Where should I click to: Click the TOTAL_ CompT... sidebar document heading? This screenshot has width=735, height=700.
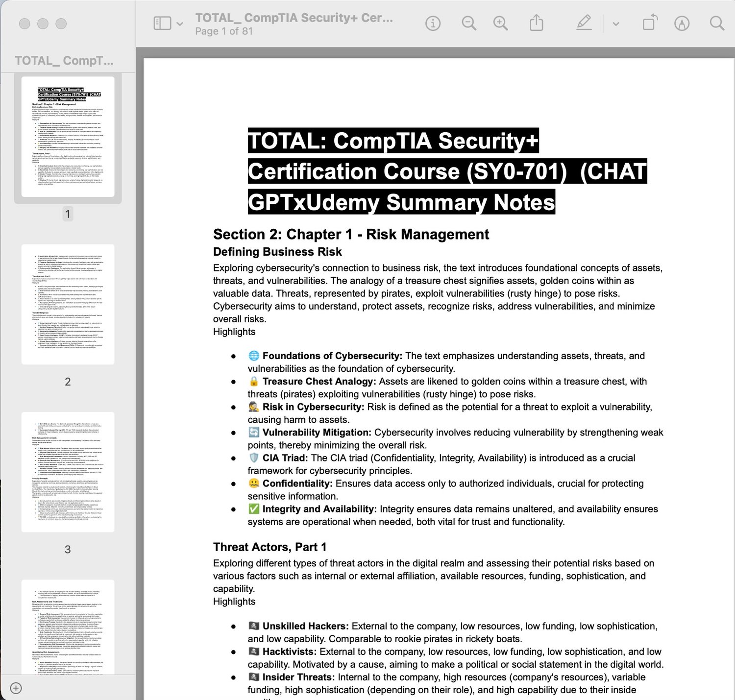pyautogui.click(x=64, y=61)
